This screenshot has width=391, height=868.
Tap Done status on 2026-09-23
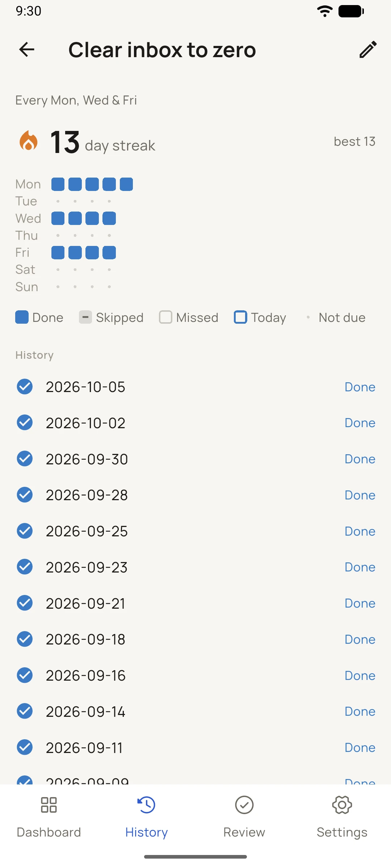click(x=360, y=567)
